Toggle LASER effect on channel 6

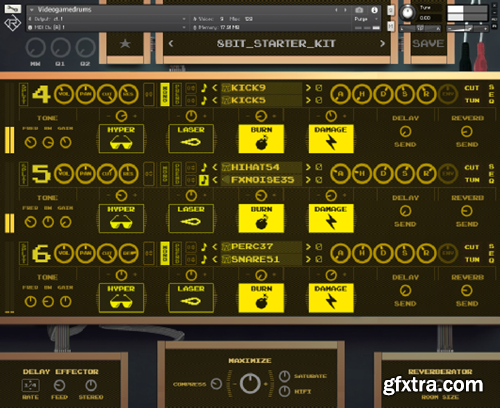pos(191,298)
